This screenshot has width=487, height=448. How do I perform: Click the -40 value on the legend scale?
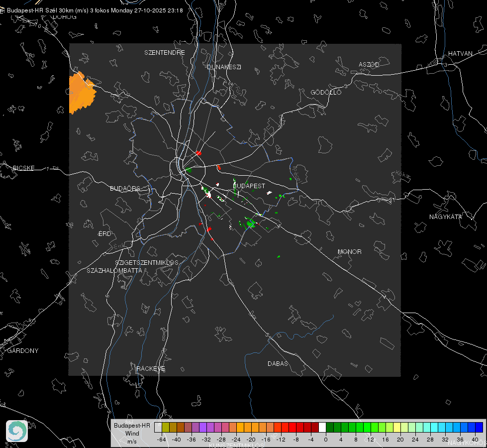[x=177, y=440]
